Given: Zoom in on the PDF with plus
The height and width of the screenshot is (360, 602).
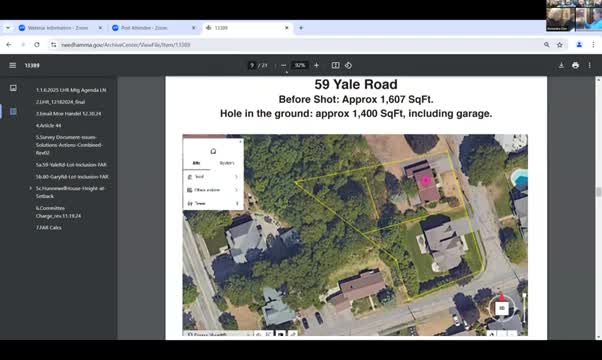Looking at the screenshot, I should click(x=316, y=65).
